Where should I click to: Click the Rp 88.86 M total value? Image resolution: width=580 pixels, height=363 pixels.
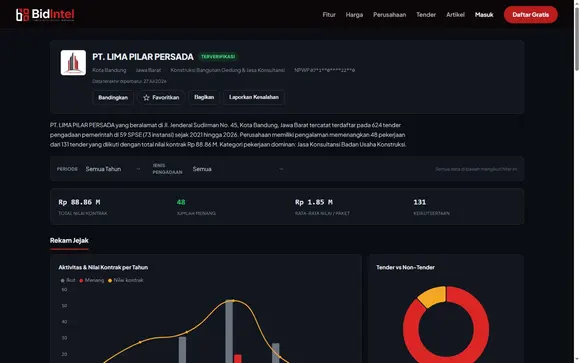tap(79, 202)
